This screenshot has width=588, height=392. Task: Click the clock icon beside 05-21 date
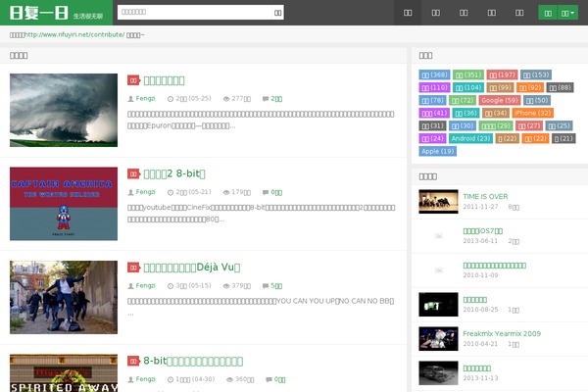171,192
